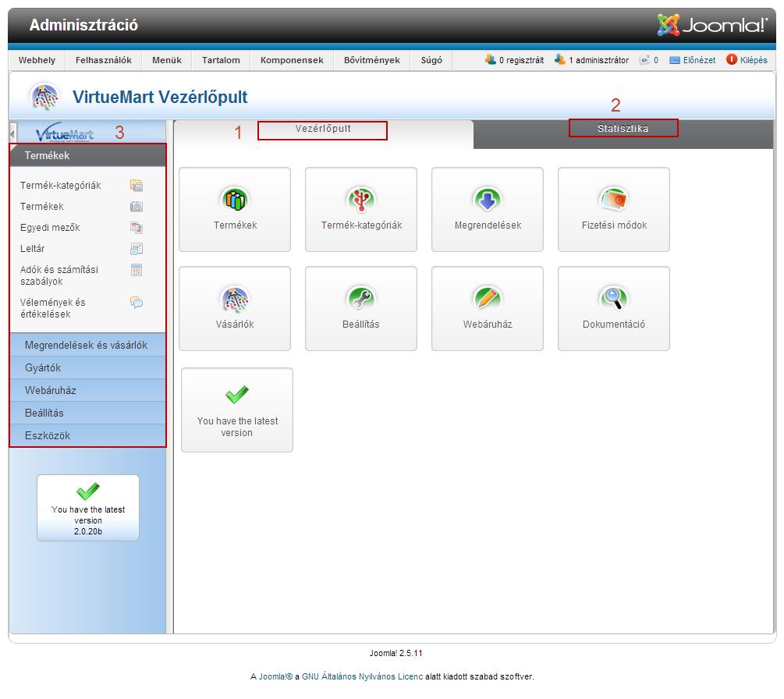Screen dimensions: 784x699
Task: Click the Adminisztráció header title
Action: [x=83, y=24]
